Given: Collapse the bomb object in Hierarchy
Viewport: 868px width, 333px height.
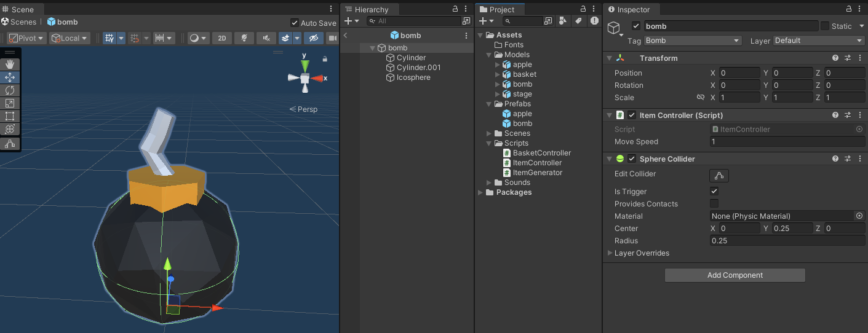Looking at the screenshot, I should coord(372,48).
